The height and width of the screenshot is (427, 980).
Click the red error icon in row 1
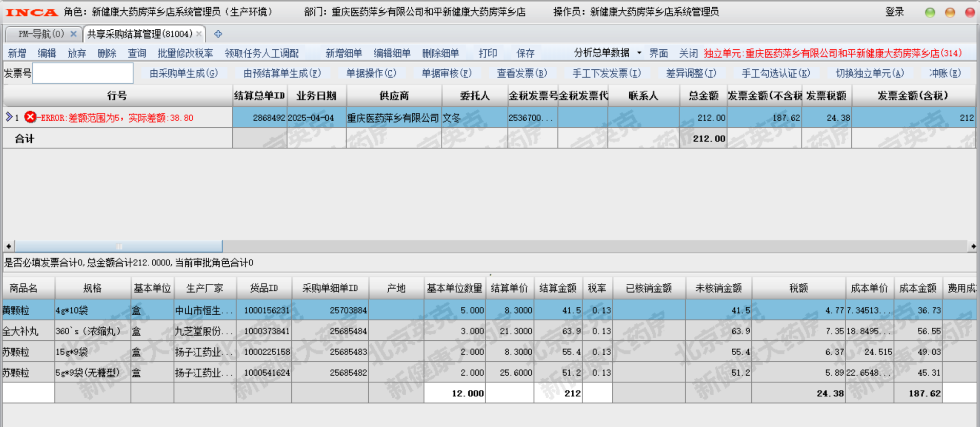point(30,118)
